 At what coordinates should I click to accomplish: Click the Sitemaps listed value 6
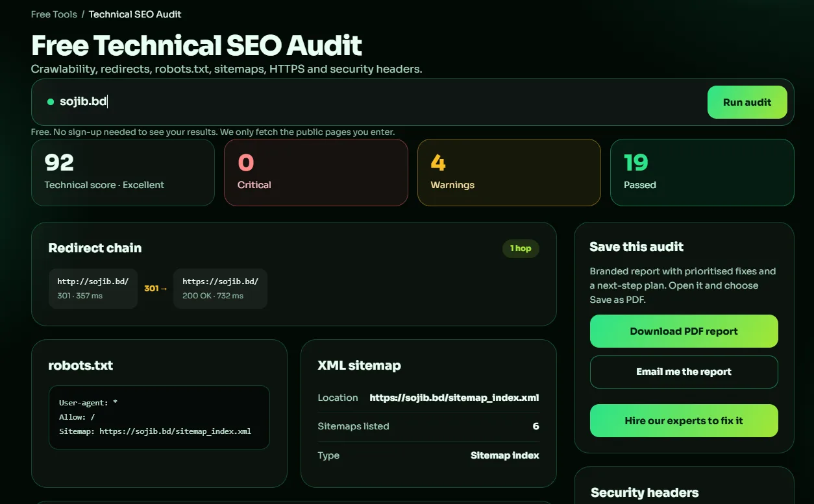point(536,426)
